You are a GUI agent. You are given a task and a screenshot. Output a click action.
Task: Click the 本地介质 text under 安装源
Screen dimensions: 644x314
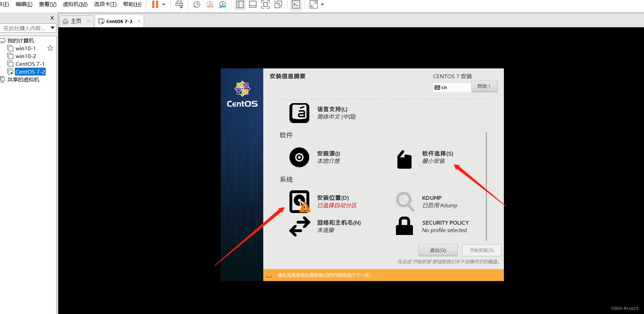click(328, 161)
